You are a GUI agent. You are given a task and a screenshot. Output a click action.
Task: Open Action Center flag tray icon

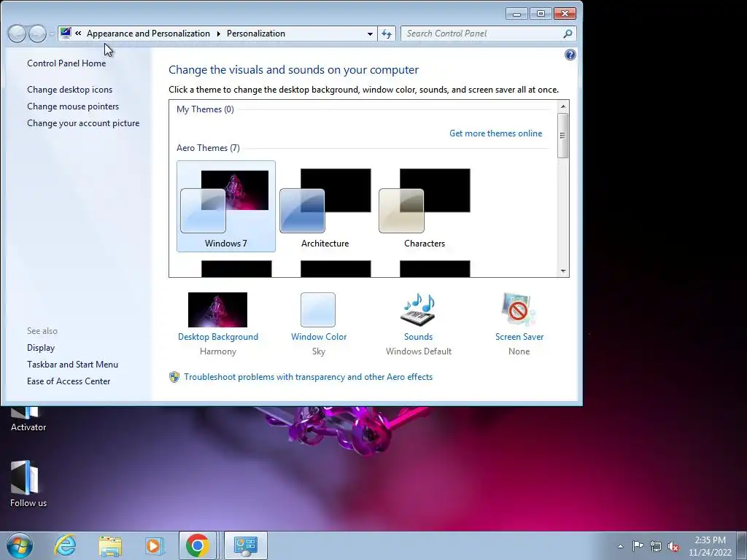(x=638, y=546)
